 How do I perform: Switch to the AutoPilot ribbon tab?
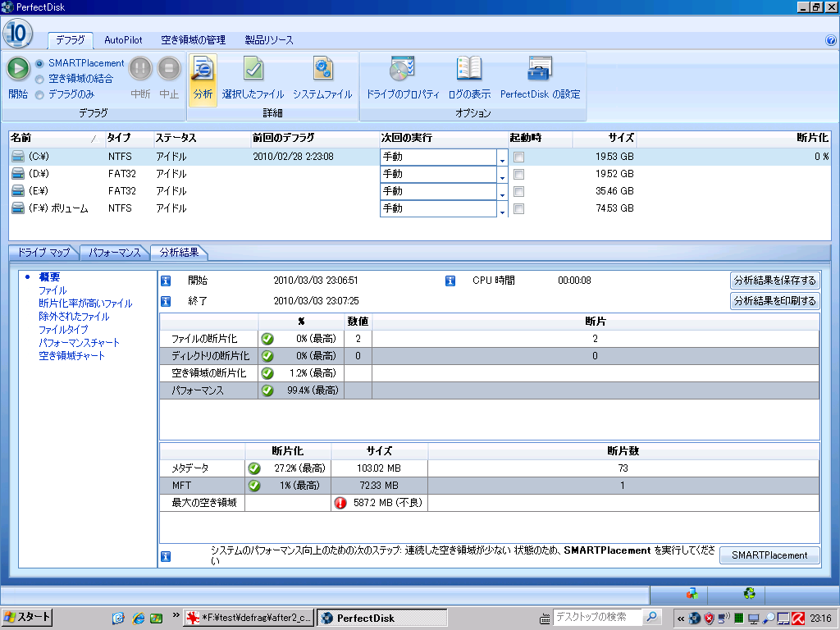(x=123, y=39)
